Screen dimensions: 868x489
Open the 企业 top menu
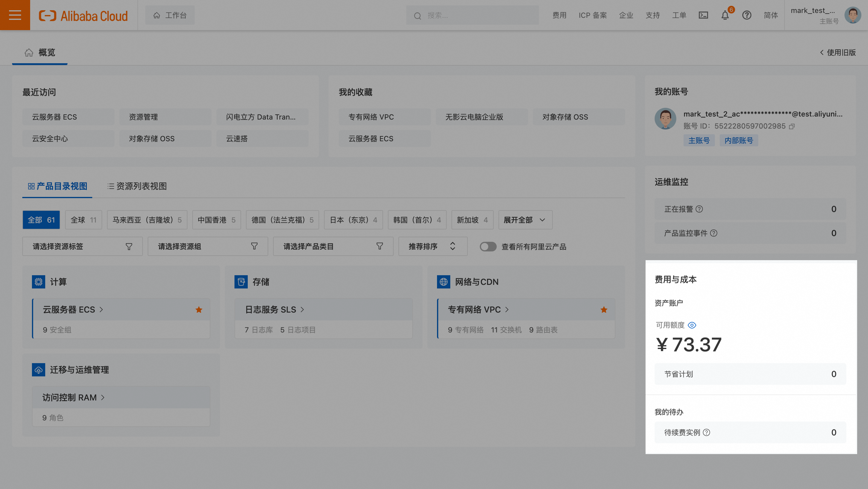tap(626, 15)
